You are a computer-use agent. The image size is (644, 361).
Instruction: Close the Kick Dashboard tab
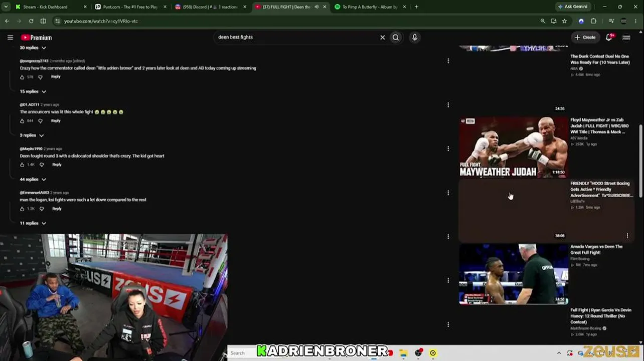click(x=85, y=7)
